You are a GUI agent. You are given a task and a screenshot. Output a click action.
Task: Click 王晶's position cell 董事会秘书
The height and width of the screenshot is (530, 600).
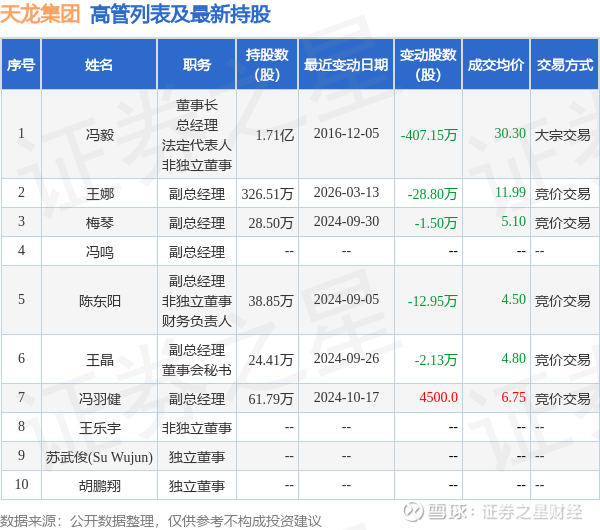click(x=197, y=360)
